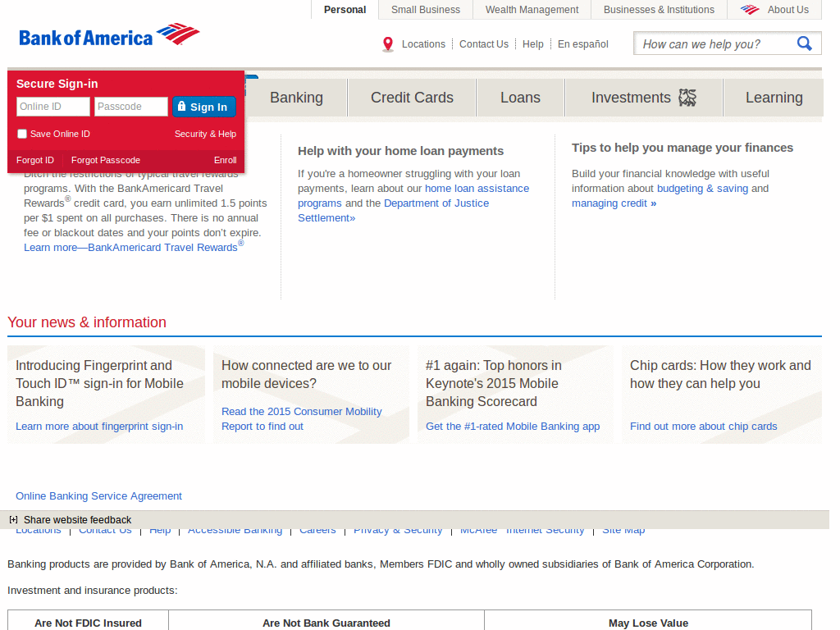Click 'Introducing Fingerprint and Touch ID' card title
The image size is (840, 630).
(99, 384)
